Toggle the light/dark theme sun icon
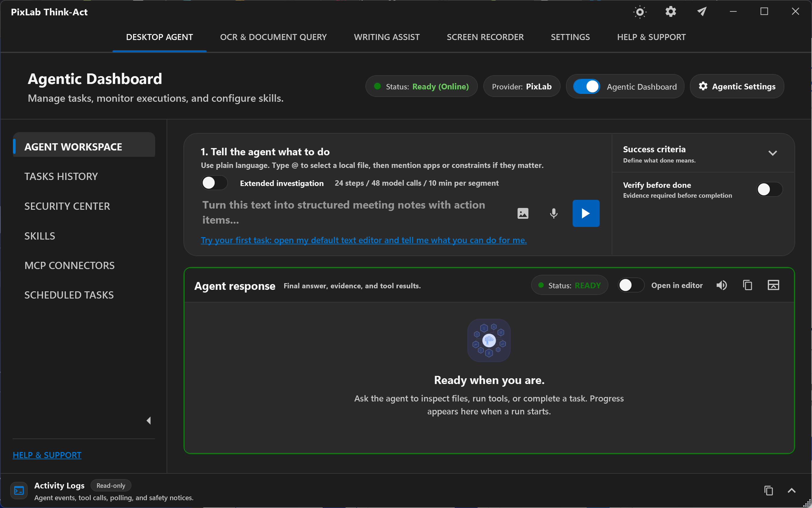 click(640, 12)
